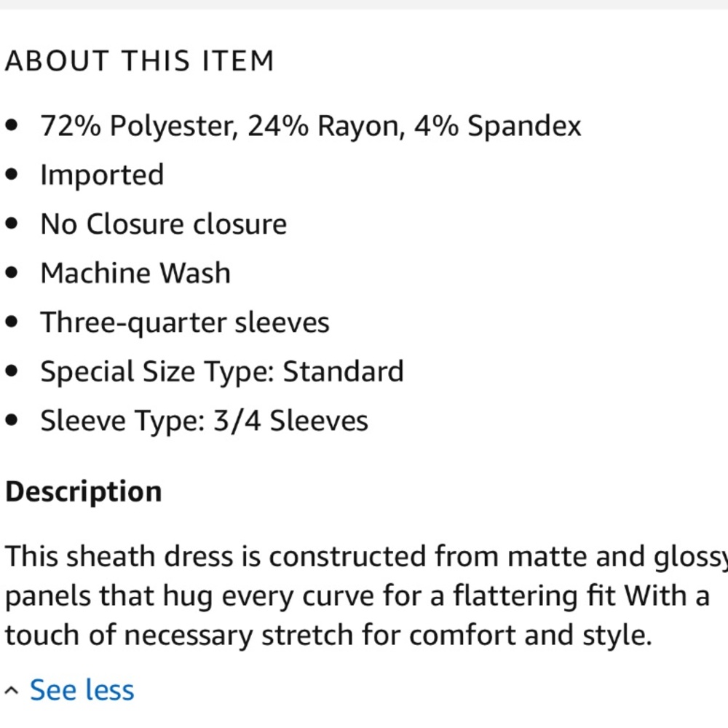728x728 pixels.
Task: Click the word "Spandex" in the fabric line
Action: click(524, 126)
